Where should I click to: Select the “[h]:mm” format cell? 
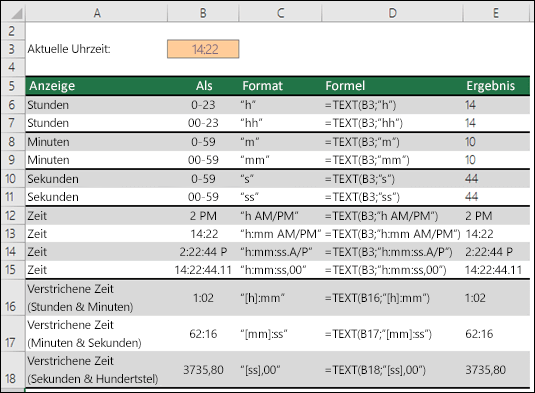[280, 298]
